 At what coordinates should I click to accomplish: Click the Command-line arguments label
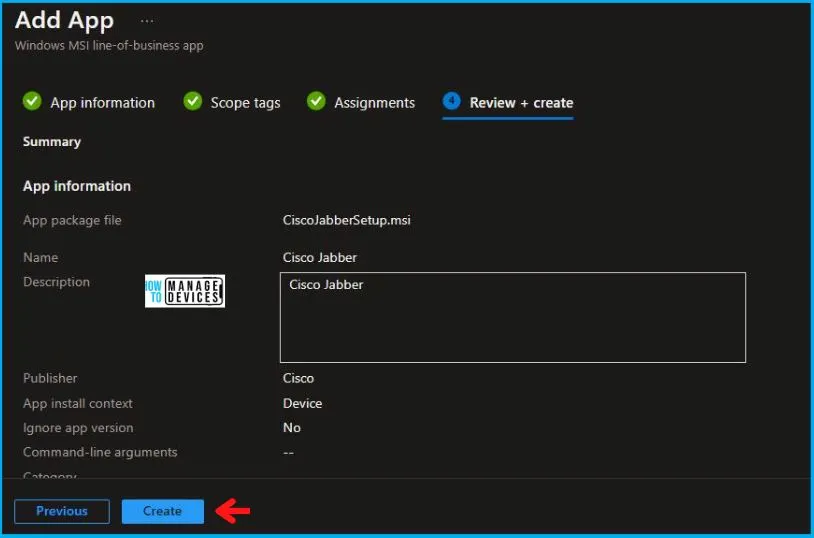coord(100,452)
